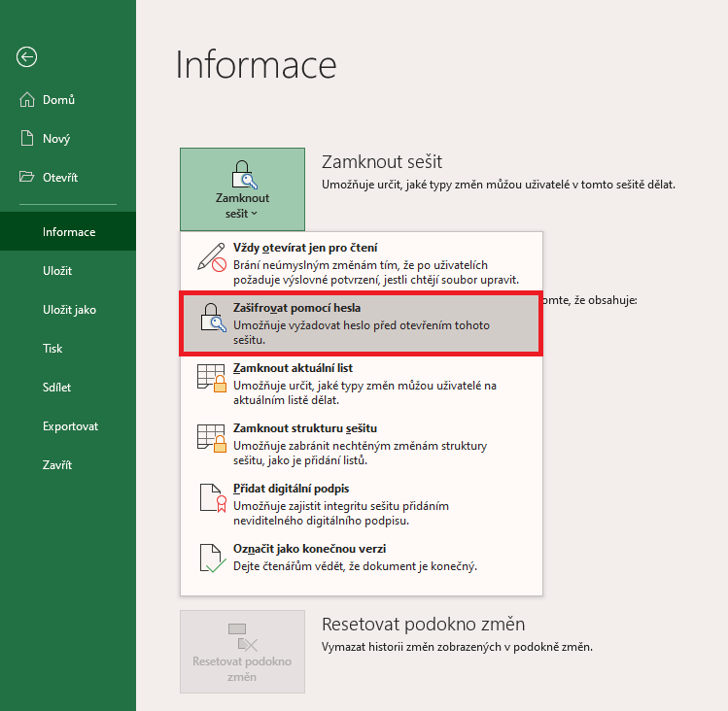Click the back arrow circle icon
728x711 pixels.
click(26, 57)
